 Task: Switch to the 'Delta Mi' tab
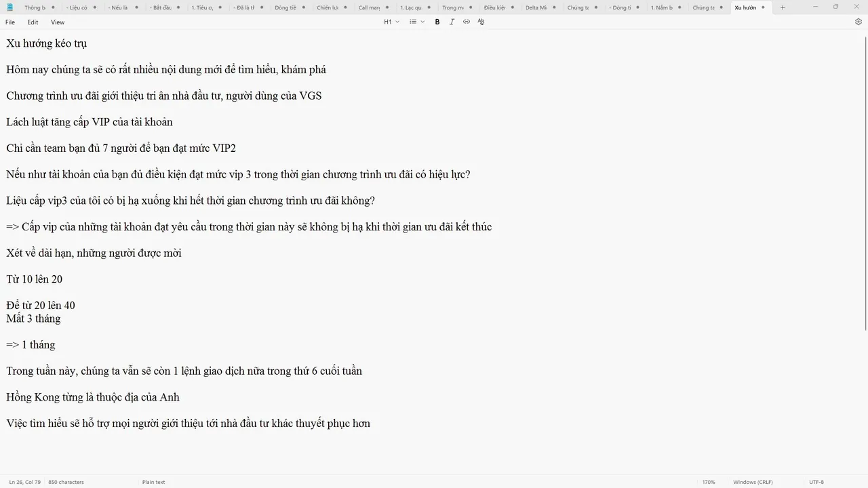pos(536,7)
